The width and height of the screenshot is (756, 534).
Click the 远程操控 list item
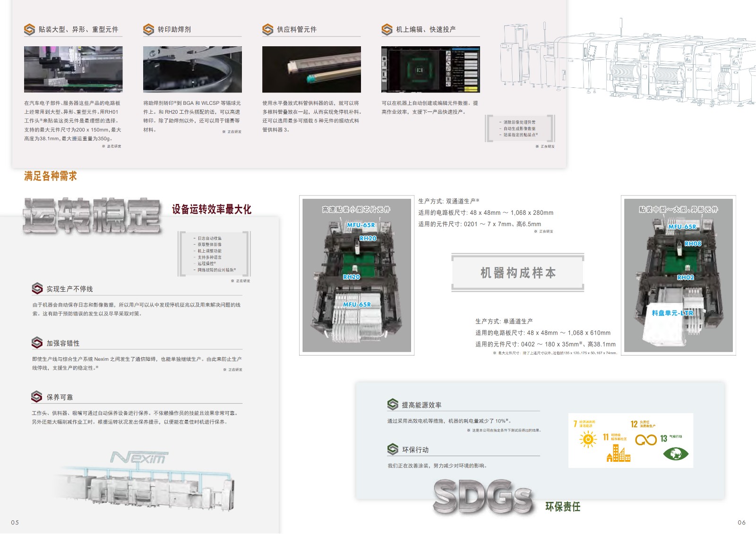206,263
